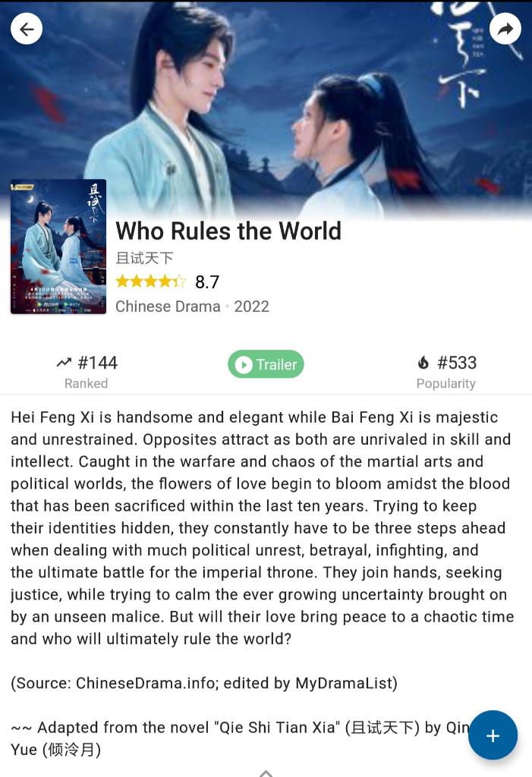Tap the Chinese native title 且试天下

[x=144, y=258]
